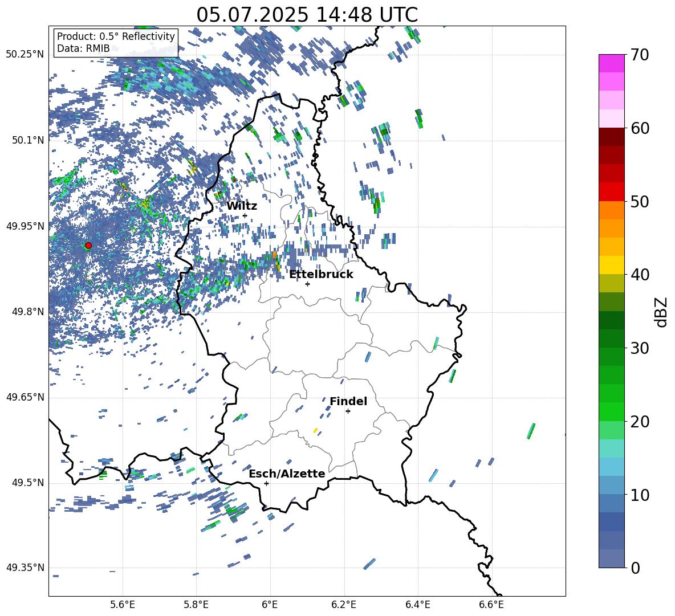Image resolution: width=675 pixels, height=616 pixels.
Task: Click the 0 tick label on colorbar
Action: pos(635,568)
